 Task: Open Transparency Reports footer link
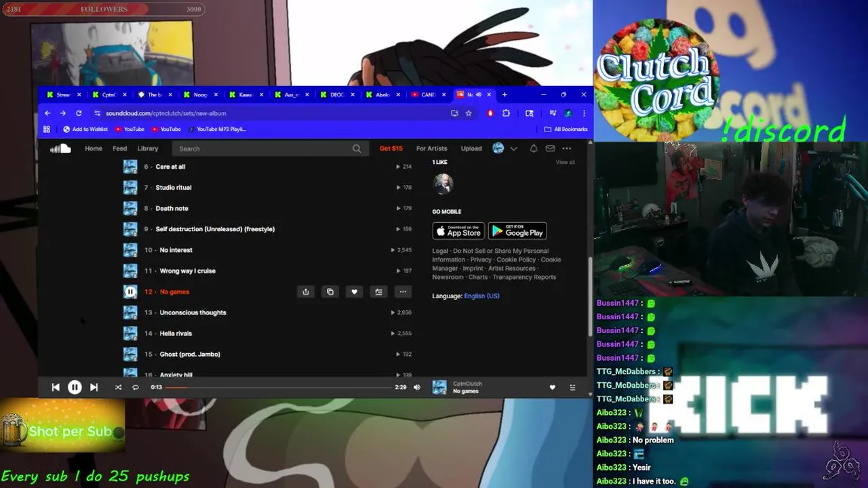tap(524, 277)
